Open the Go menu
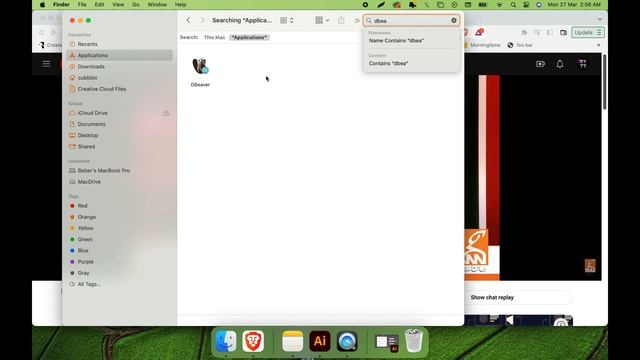640x360 pixels. coord(136,4)
